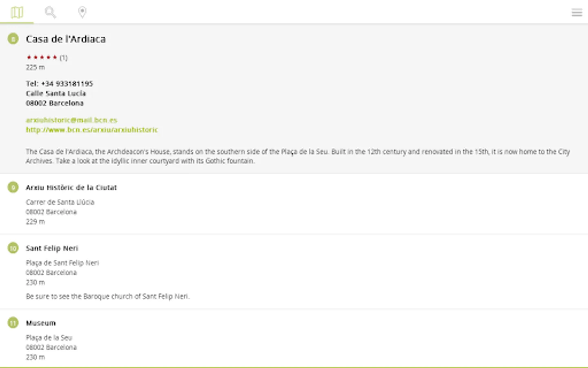Open the location pin tab
The width and height of the screenshot is (588, 368).
82,12
